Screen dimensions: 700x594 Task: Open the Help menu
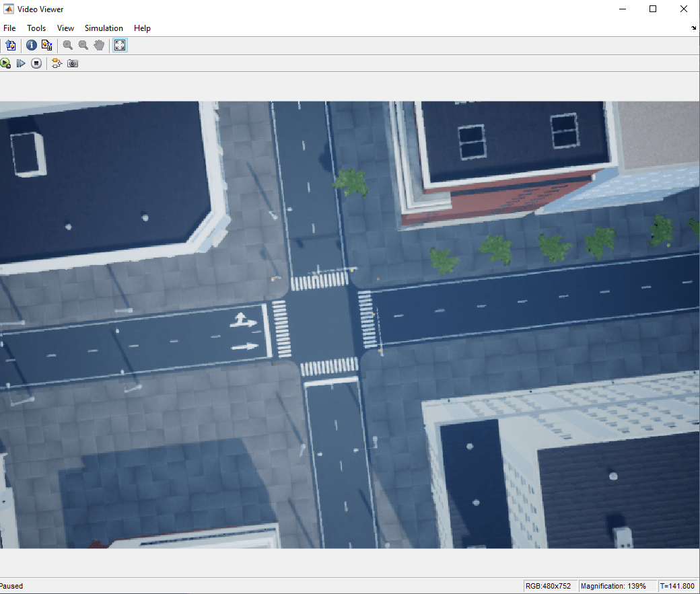(x=142, y=28)
